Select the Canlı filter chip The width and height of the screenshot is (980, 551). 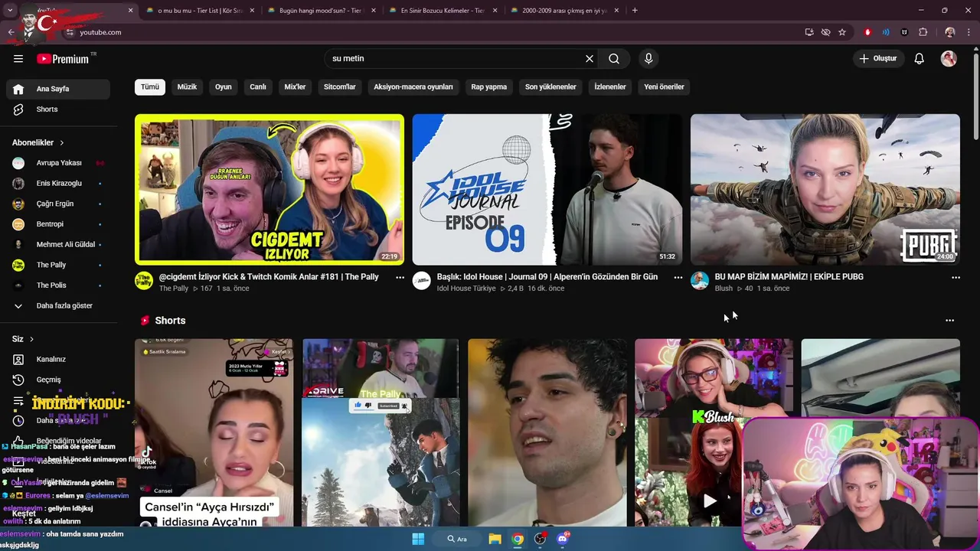[258, 87]
